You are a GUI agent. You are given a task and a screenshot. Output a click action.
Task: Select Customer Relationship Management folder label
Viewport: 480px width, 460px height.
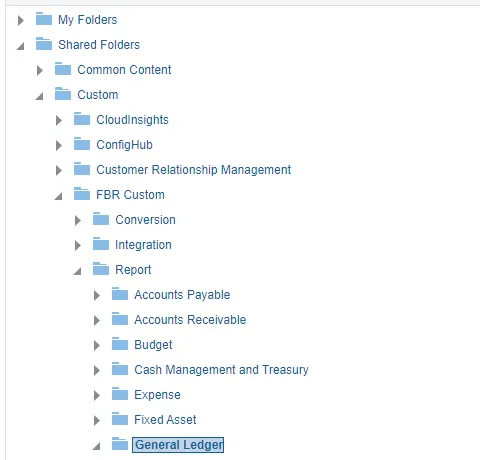click(x=194, y=170)
